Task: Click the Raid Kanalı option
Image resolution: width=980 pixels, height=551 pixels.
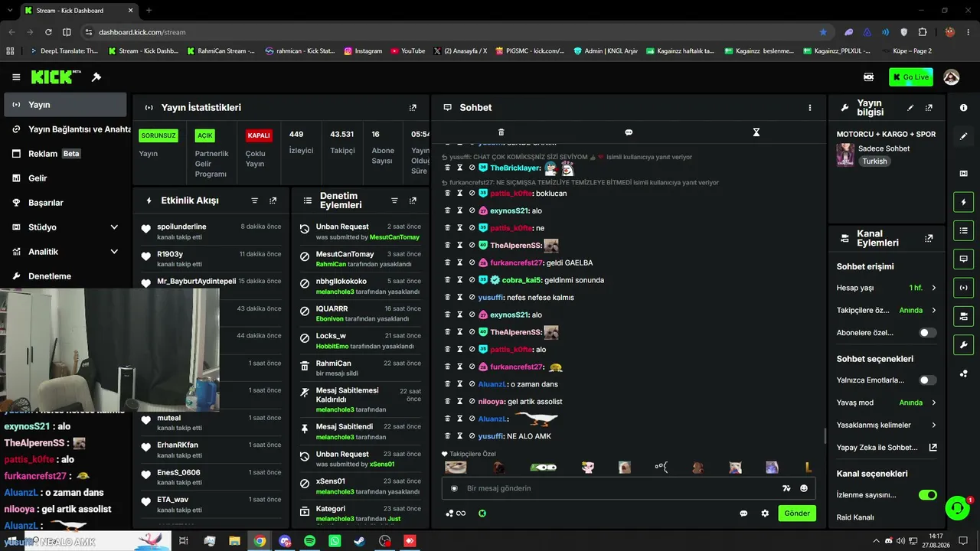Action: [x=855, y=517]
